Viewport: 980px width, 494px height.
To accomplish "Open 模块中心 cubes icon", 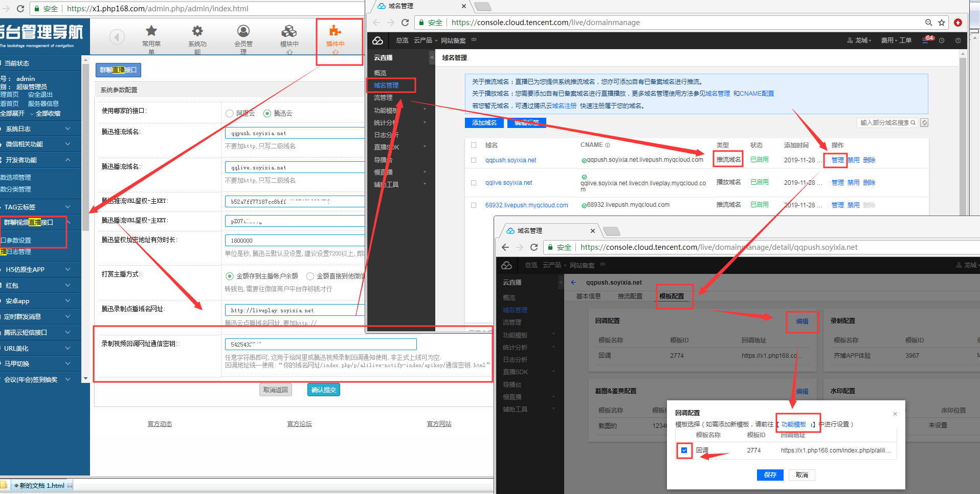I will coord(289,31).
